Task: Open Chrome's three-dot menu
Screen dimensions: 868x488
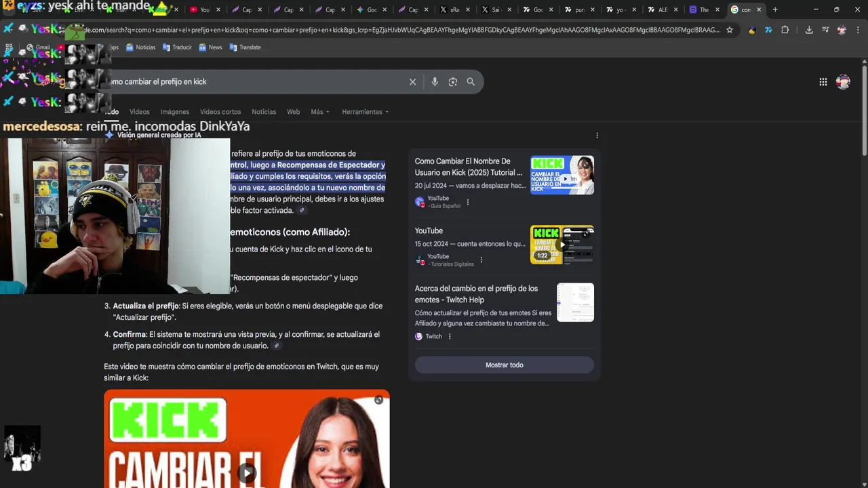Action: point(858,30)
